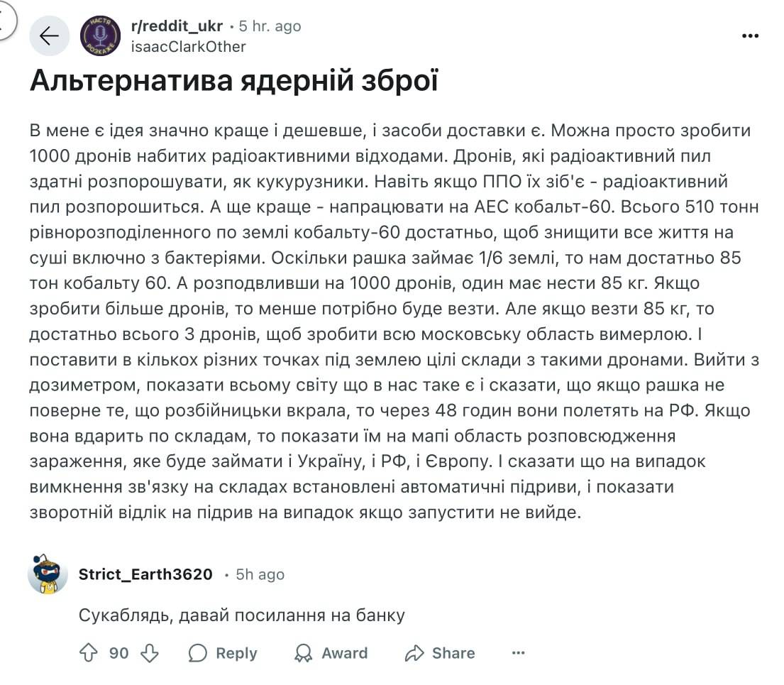Share the comment via Share label
784x685 pixels.
click(453, 653)
